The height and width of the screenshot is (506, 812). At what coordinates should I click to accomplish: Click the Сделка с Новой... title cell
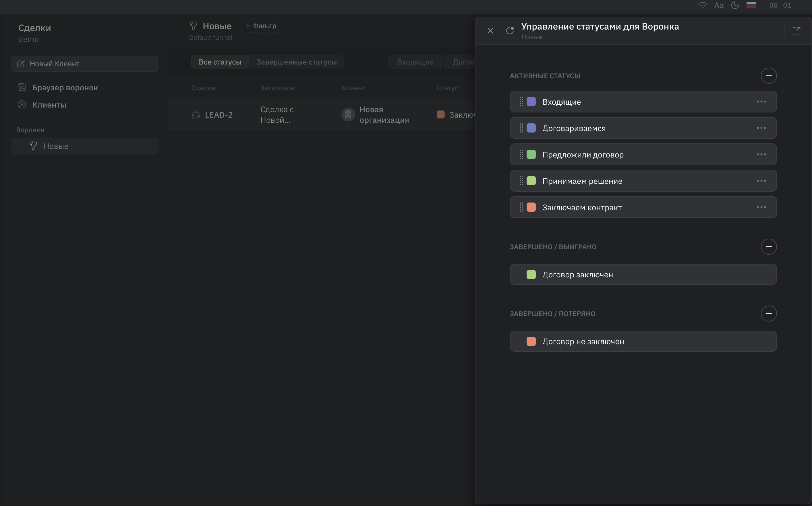click(277, 115)
